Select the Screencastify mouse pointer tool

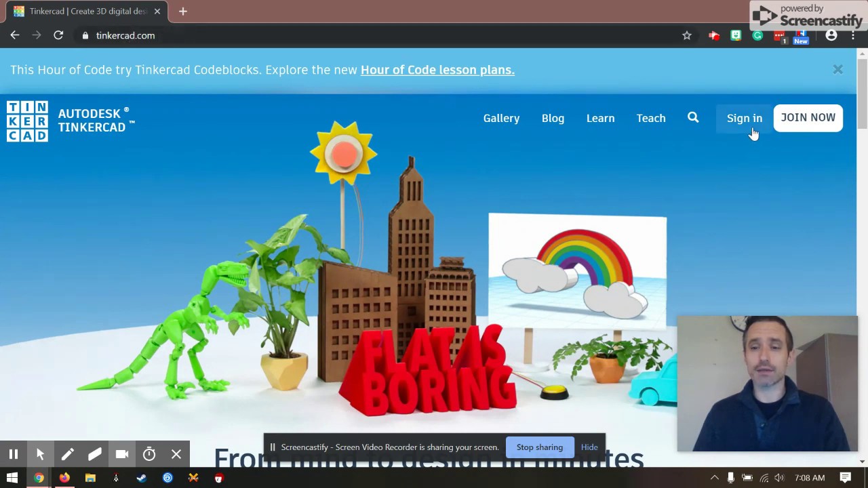40,454
